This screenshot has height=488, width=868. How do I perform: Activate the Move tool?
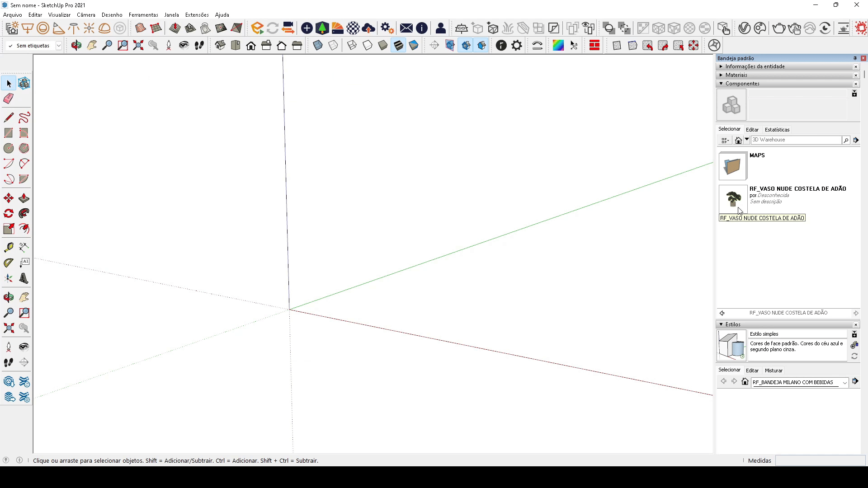(x=9, y=198)
